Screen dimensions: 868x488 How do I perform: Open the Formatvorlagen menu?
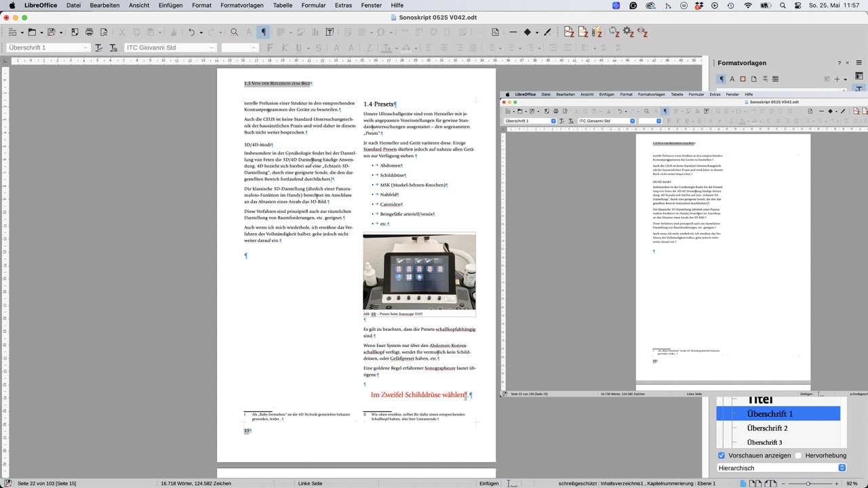(242, 5)
